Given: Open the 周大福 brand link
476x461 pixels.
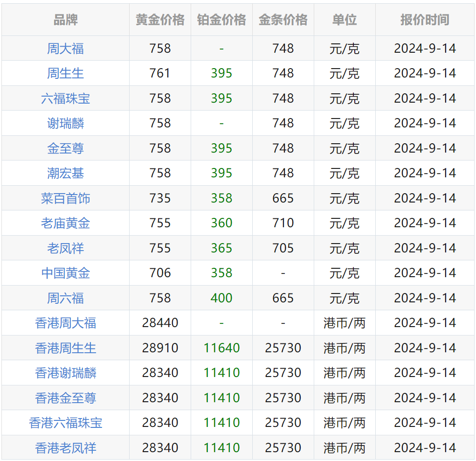Looking at the screenshot, I should pos(64,48).
